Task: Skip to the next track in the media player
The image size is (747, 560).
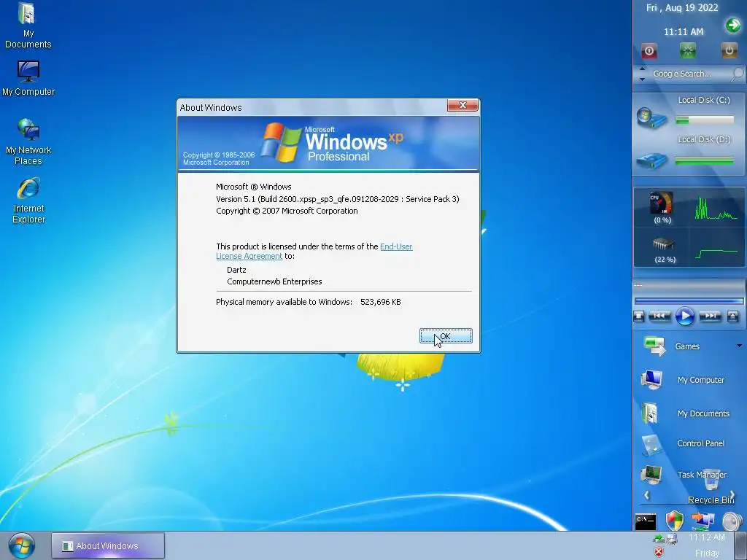Action: click(x=710, y=316)
